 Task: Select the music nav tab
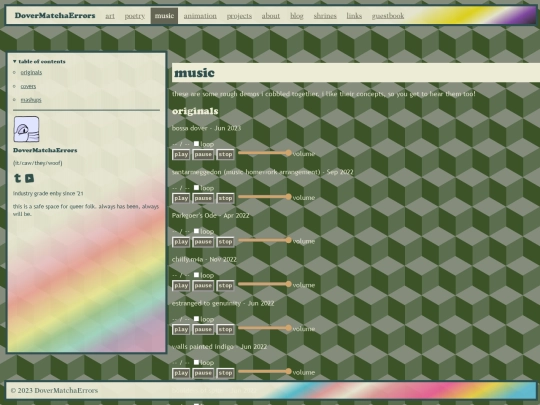click(164, 16)
